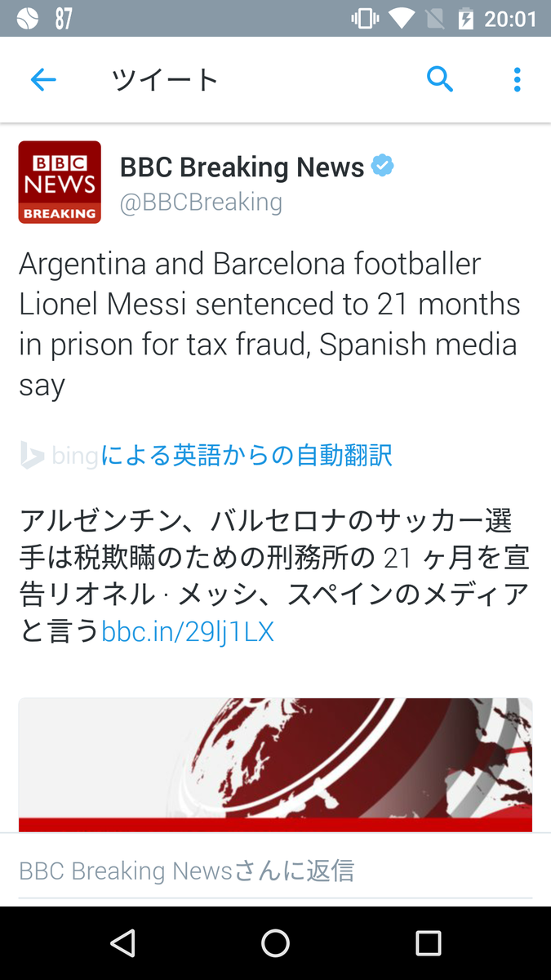Tap the Bing automatic translation link
Screen dimensions: 551x980
pyautogui.click(x=246, y=455)
